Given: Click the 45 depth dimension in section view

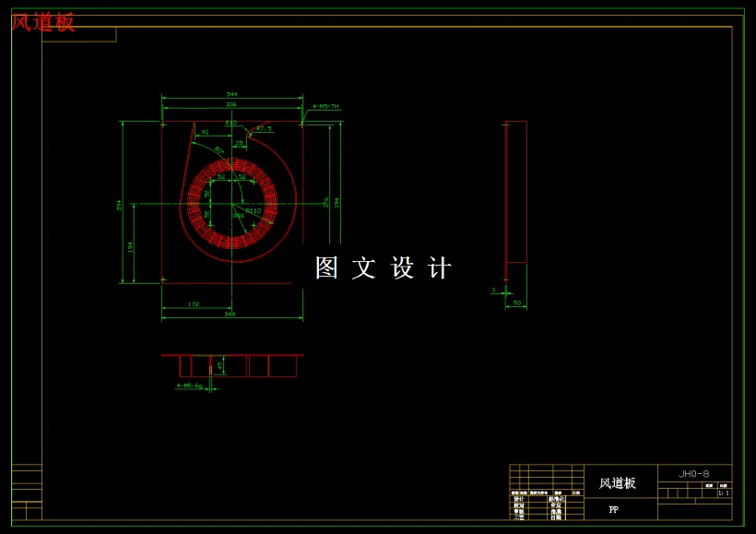Looking at the screenshot, I should click(220, 365).
